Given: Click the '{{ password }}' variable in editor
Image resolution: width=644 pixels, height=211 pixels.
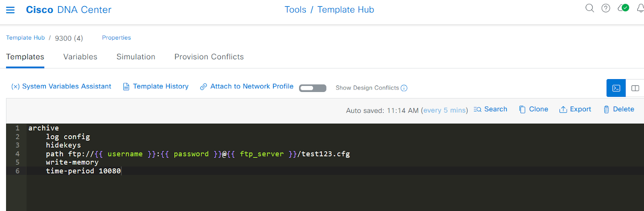Looking at the screenshot, I should 191,154.
